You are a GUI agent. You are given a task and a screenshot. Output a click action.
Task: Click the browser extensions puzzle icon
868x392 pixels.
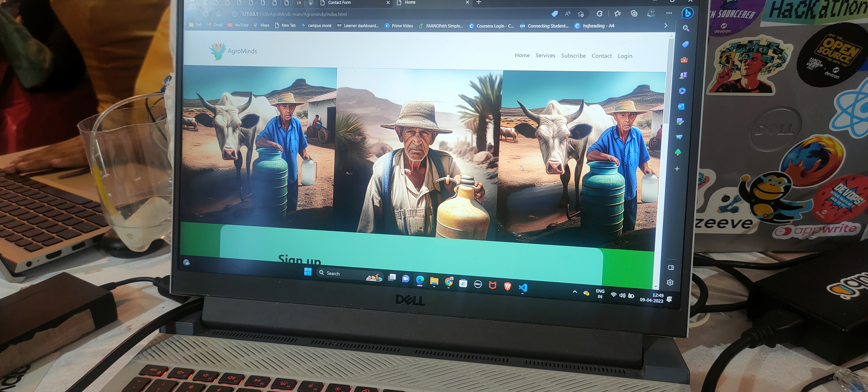coord(599,14)
